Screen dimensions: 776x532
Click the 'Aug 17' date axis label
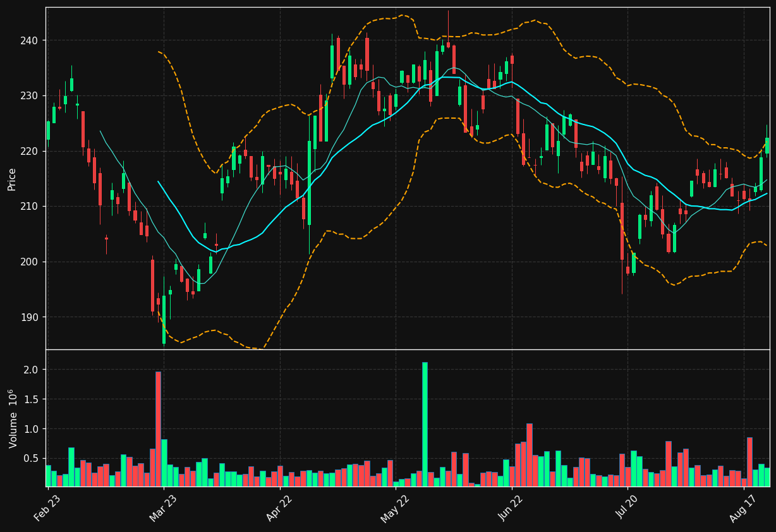click(x=743, y=509)
